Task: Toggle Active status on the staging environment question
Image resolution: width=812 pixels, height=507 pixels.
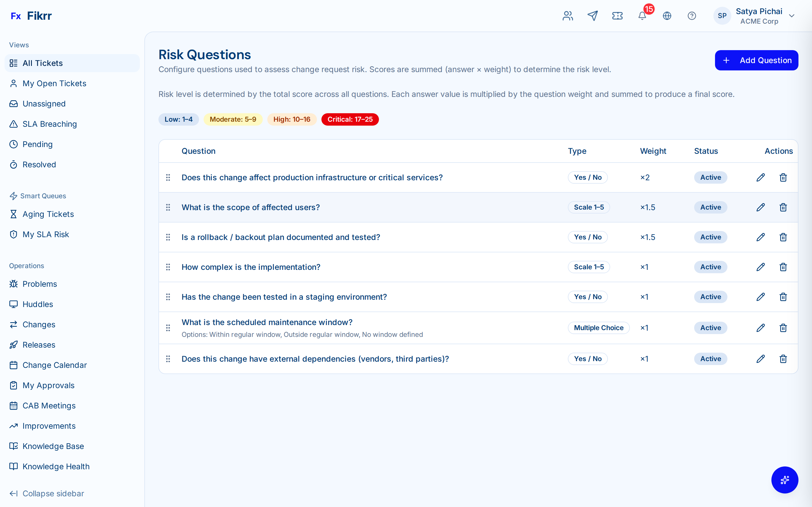Action: coord(710,297)
